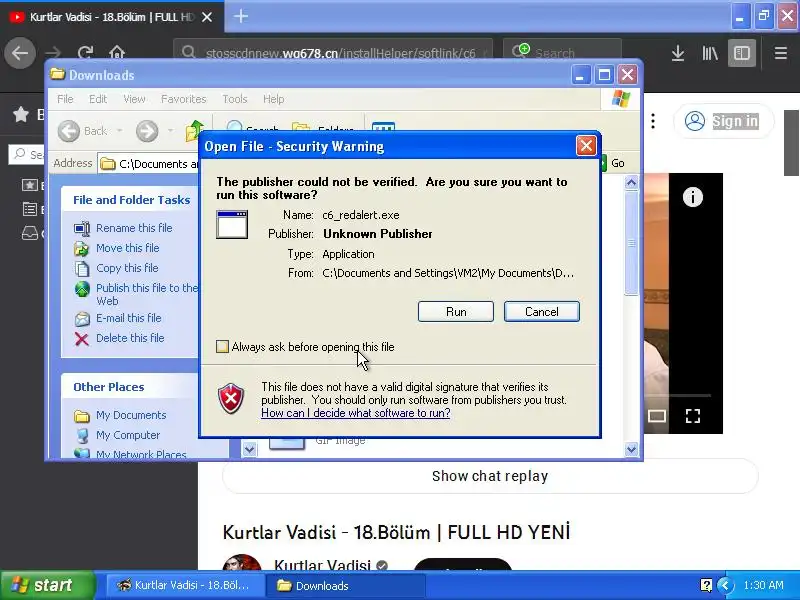Expand hidden system tray icons arrow
800x600 pixels.
pyautogui.click(x=724, y=585)
